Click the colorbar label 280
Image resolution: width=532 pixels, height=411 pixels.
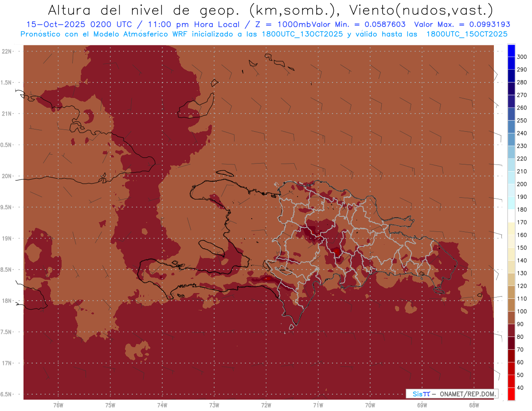click(x=521, y=82)
